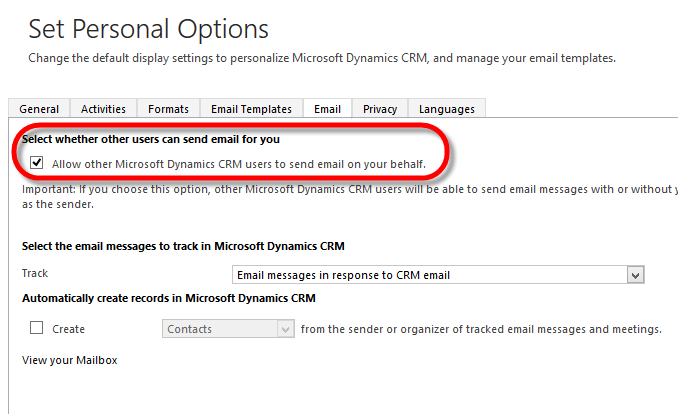The image size is (678, 414).
Task: Click the Track field label
Action: (35, 273)
